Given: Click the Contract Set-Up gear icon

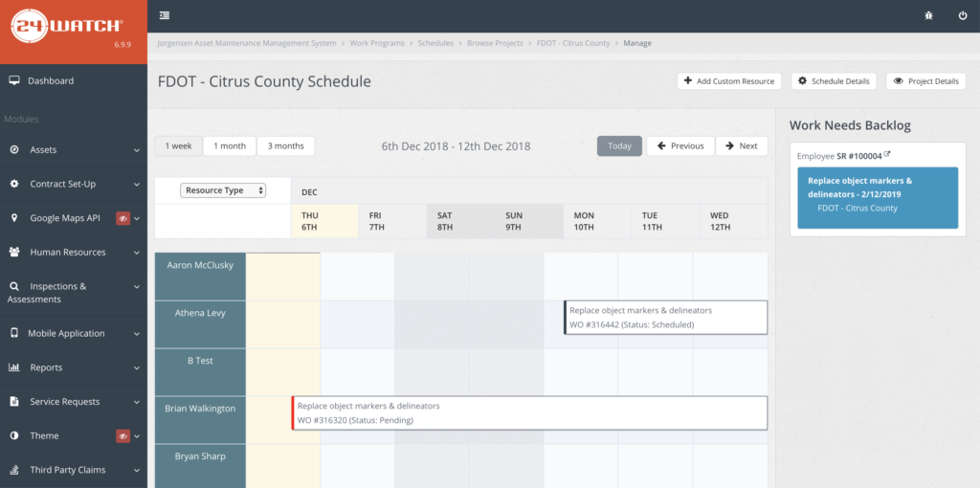Looking at the screenshot, I should (x=14, y=184).
